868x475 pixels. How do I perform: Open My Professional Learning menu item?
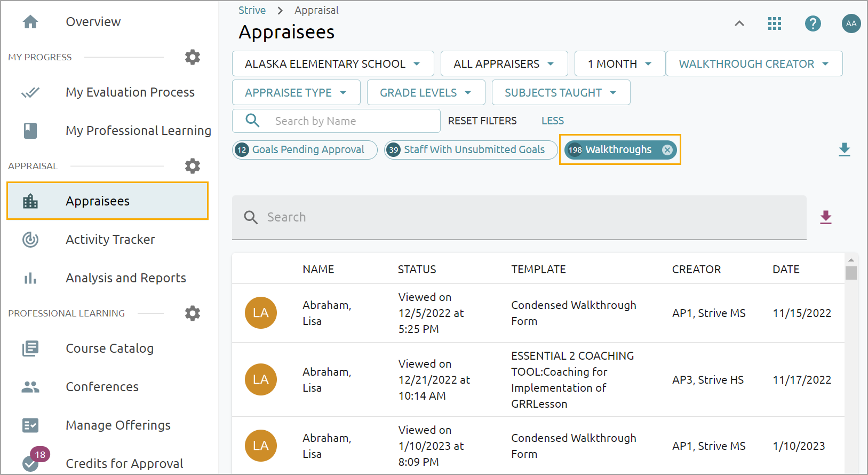coord(139,131)
